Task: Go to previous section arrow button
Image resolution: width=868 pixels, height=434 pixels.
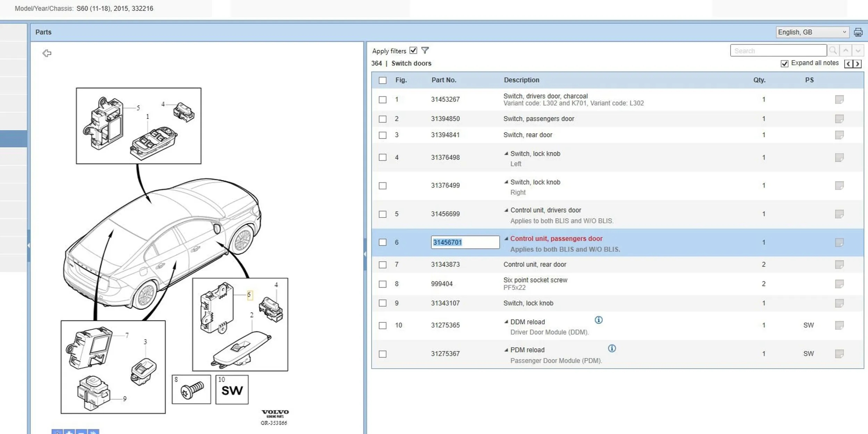Action: point(849,64)
